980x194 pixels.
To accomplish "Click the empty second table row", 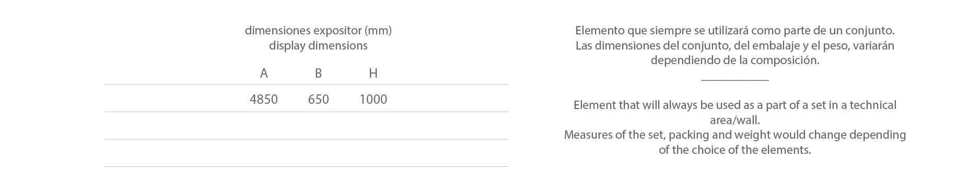I will 306,126.
